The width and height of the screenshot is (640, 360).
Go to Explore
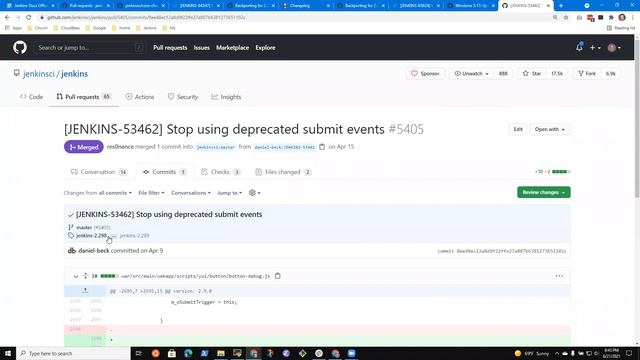tap(265, 48)
